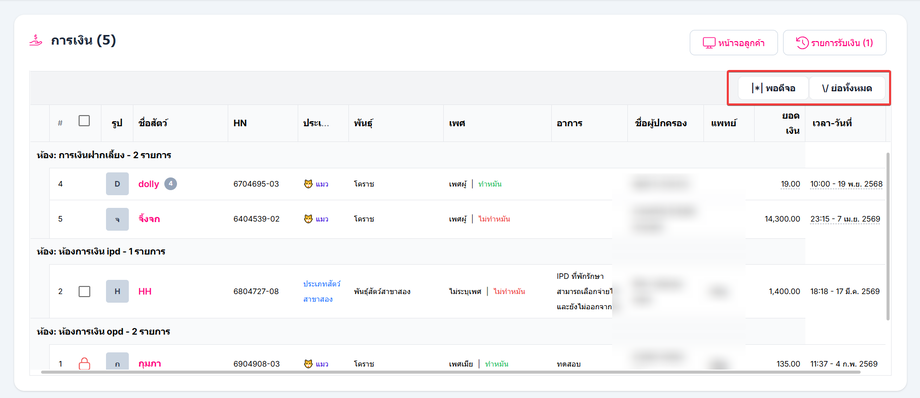This screenshot has height=398, width=920.
Task: Click HN 6404539-02 cell
Action: coord(256,219)
